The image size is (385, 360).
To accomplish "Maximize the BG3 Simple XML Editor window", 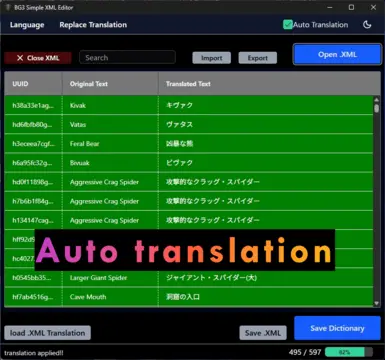I will coord(351,7).
